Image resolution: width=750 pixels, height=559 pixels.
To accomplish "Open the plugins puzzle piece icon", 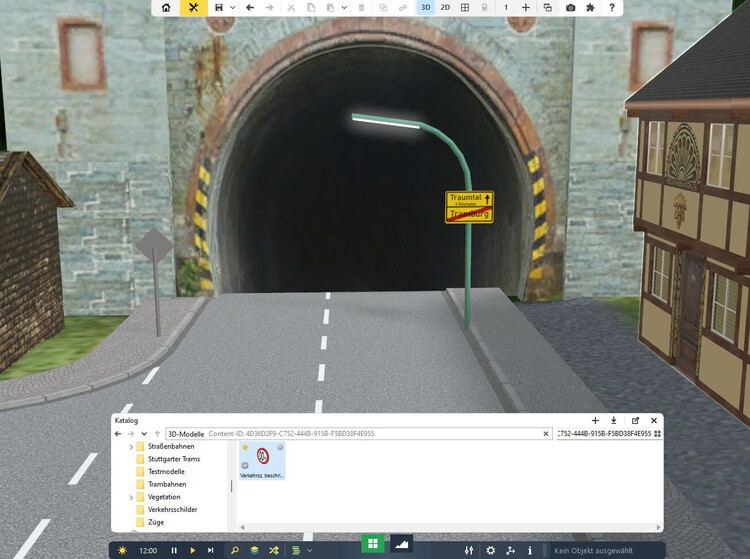I will (592, 7).
